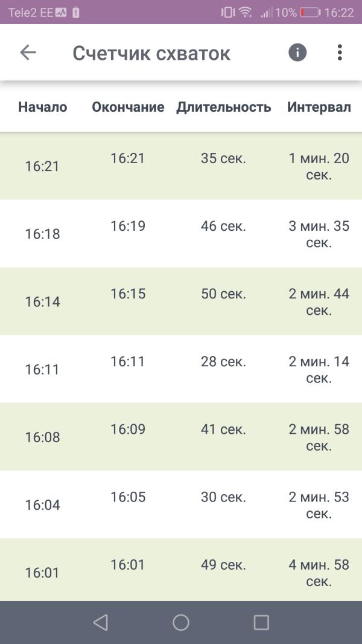Screen dimensions: 362x644
Task: Tap the Длительность column header
Action: click(224, 107)
